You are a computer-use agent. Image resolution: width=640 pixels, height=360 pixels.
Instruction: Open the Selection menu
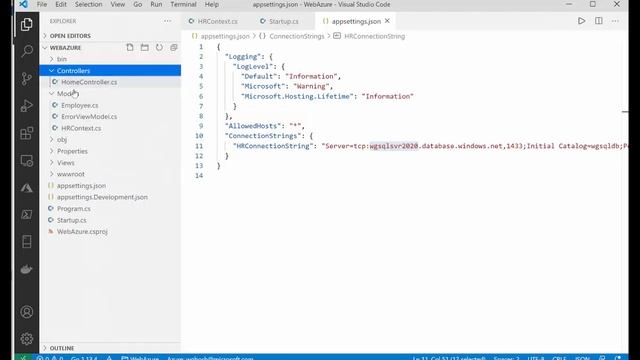89,4
